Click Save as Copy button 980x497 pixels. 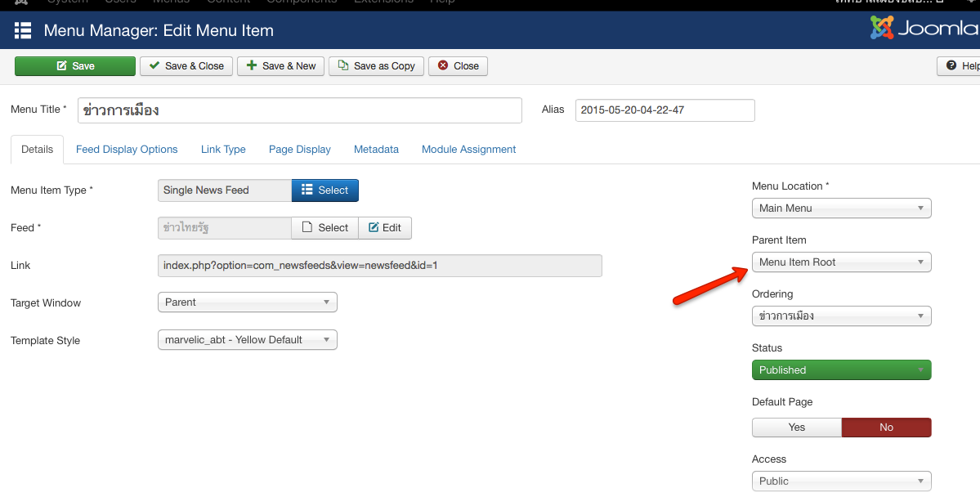coord(376,66)
